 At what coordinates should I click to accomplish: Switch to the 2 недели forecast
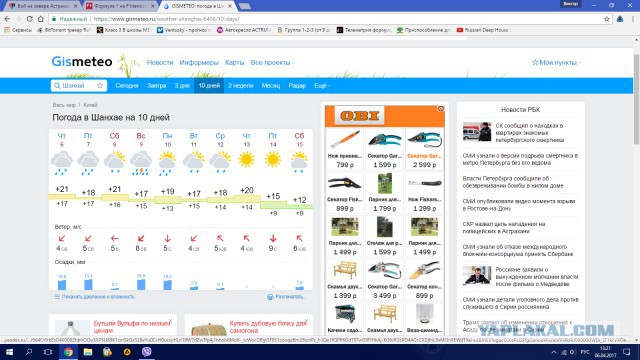point(241,86)
